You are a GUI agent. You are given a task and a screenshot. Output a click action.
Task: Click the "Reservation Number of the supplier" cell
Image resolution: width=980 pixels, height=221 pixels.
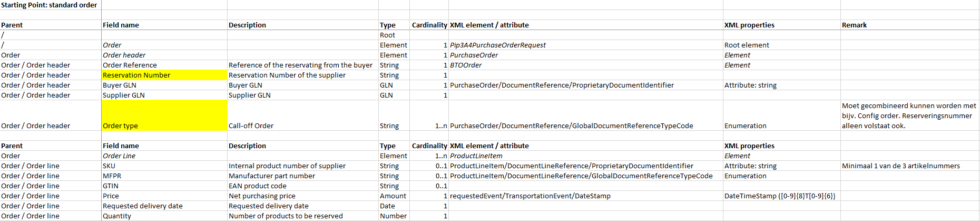pyautogui.click(x=287, y=75)
